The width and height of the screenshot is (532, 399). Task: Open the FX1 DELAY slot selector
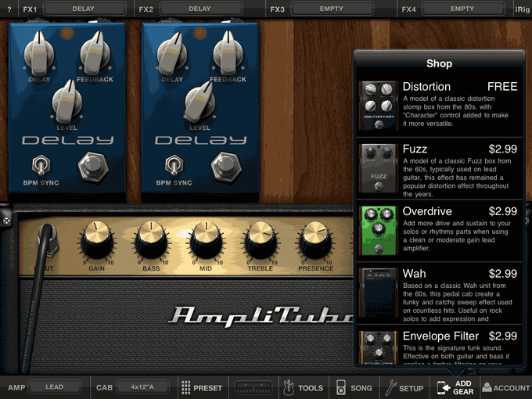click(x=84, y=9)
